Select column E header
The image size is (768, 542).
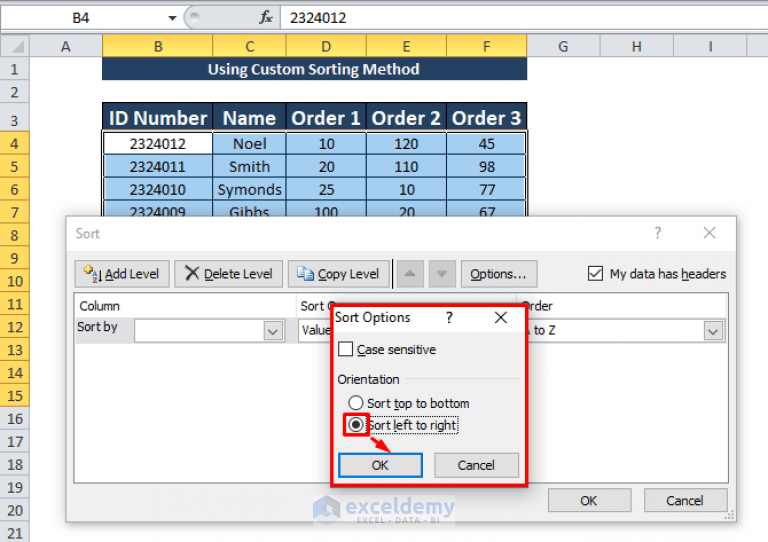(x=407, y=47)
